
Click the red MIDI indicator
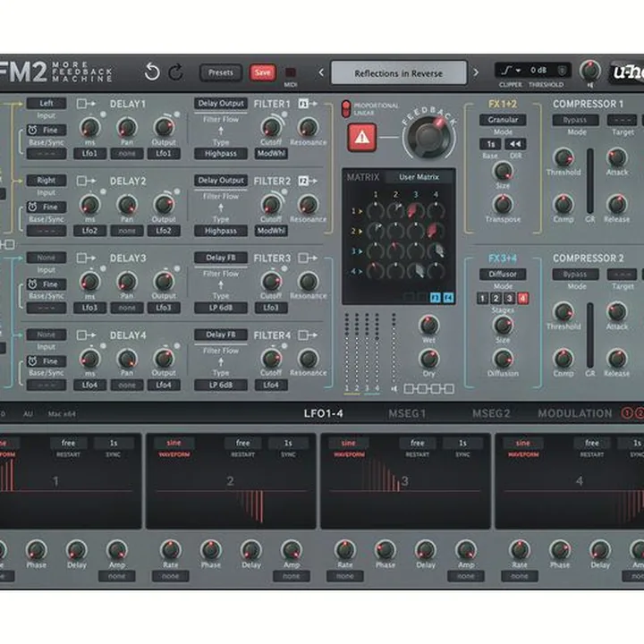[x=291, y=72]
